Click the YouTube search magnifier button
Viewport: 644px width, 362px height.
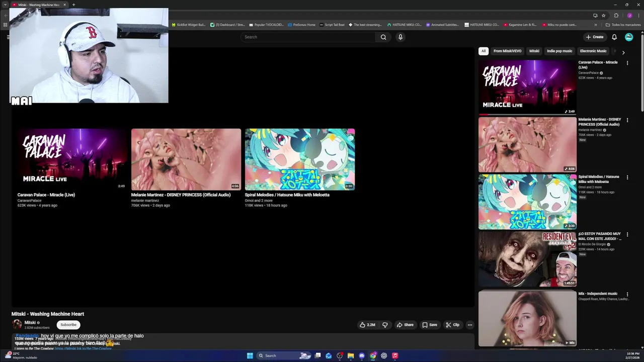pyautogui.click(x=383, y=37)
